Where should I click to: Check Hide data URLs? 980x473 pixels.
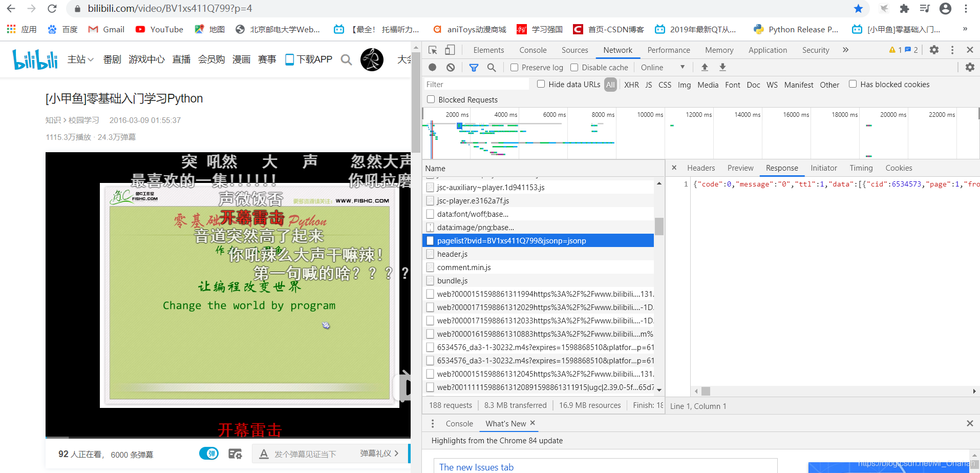(x=541, y=84)
